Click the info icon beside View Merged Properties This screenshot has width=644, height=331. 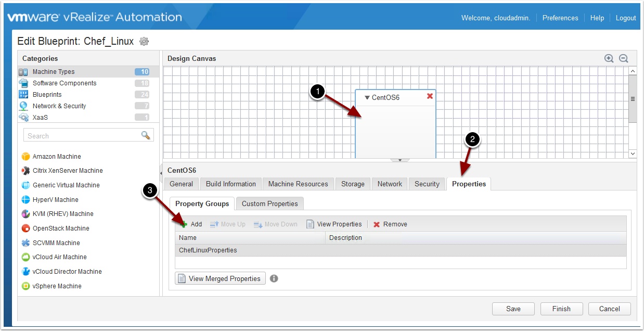coord(274,278)
